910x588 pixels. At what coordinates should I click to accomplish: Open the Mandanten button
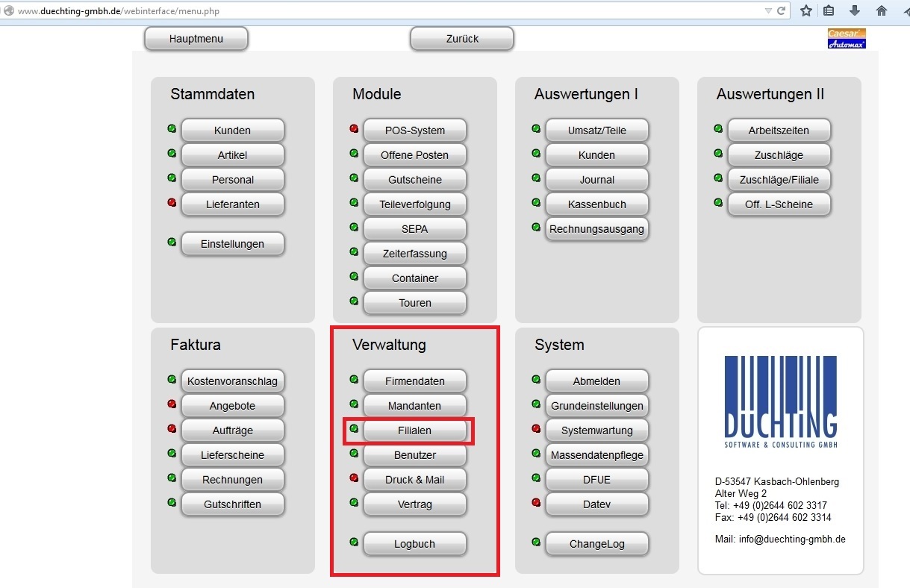(x=414, y=405)
